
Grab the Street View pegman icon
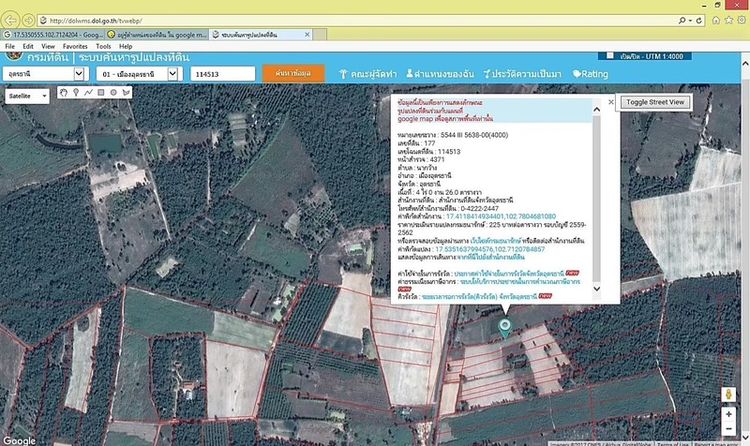[728, 394]
